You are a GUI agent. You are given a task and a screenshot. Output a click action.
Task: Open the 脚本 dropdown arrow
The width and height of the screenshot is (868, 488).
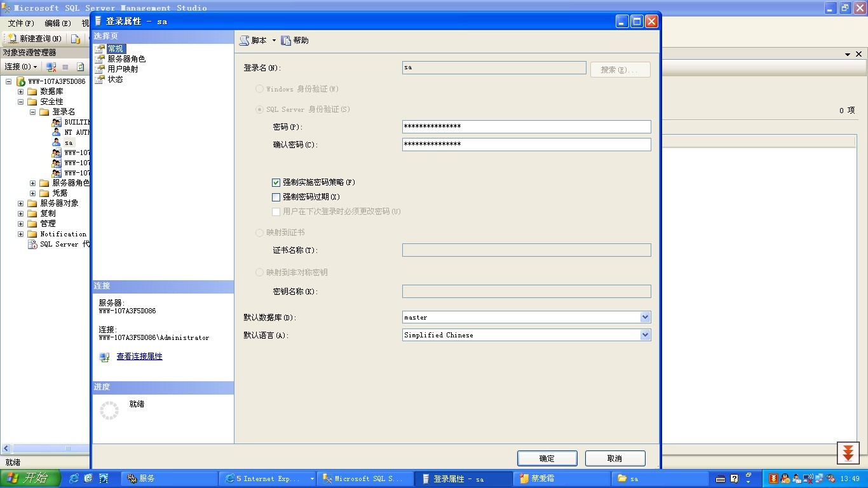click(x=274, y=41)
